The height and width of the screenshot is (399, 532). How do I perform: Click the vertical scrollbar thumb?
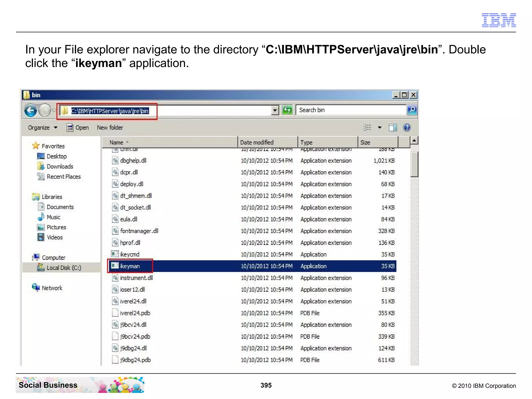point(414,164)
